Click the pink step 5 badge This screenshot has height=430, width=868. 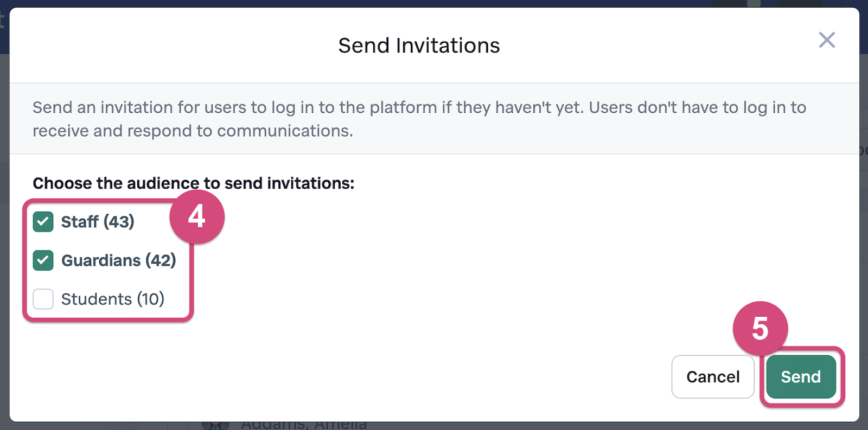[760, 329]
